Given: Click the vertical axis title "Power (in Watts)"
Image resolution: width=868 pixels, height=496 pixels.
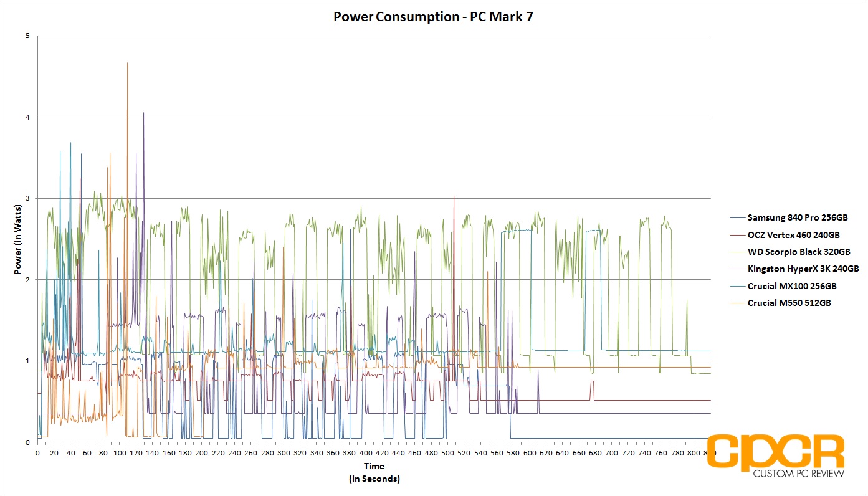Looking at the screenshot, I should click(x=17, y=239).
